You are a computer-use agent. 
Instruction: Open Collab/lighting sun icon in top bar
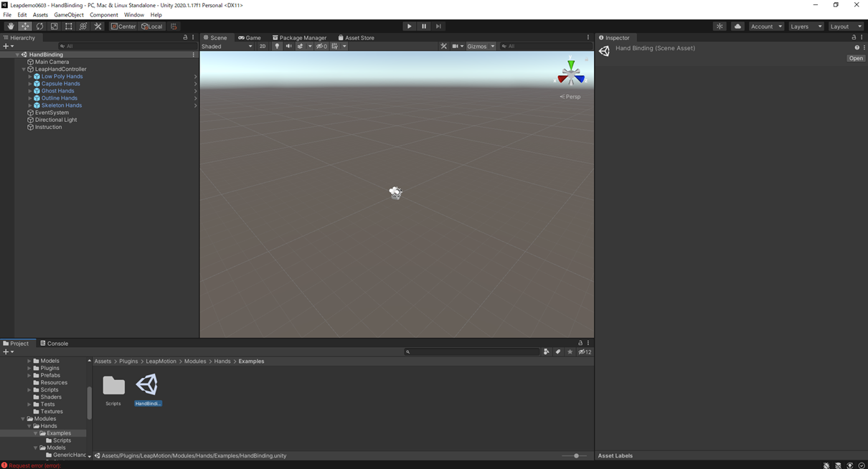pyautogui.click(x=720, y=27)
